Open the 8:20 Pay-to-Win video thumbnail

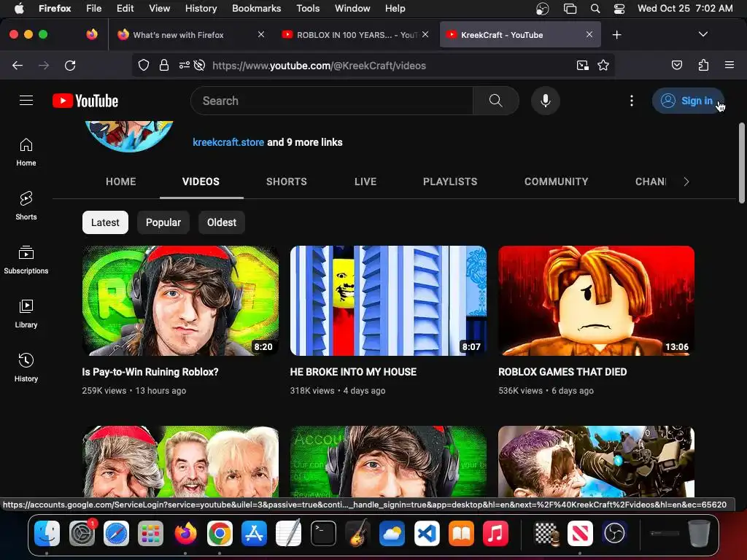tap(181, 300)
